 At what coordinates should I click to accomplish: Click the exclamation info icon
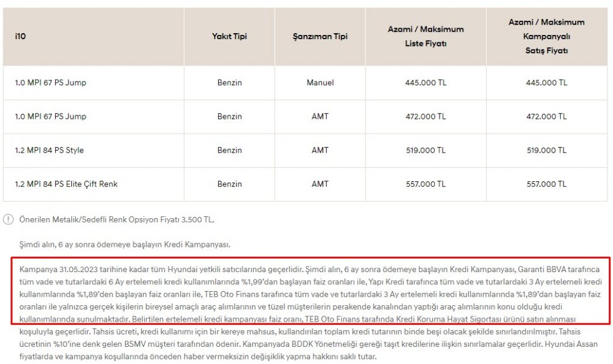(x=8, y=219)
